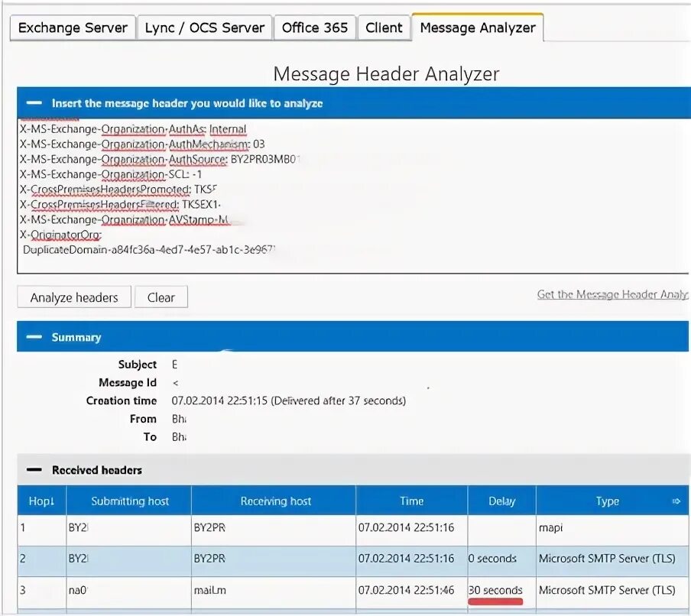Viewport: 691px width, 616px height.
Task: Click the Analyze headers button
Action: 74,297
